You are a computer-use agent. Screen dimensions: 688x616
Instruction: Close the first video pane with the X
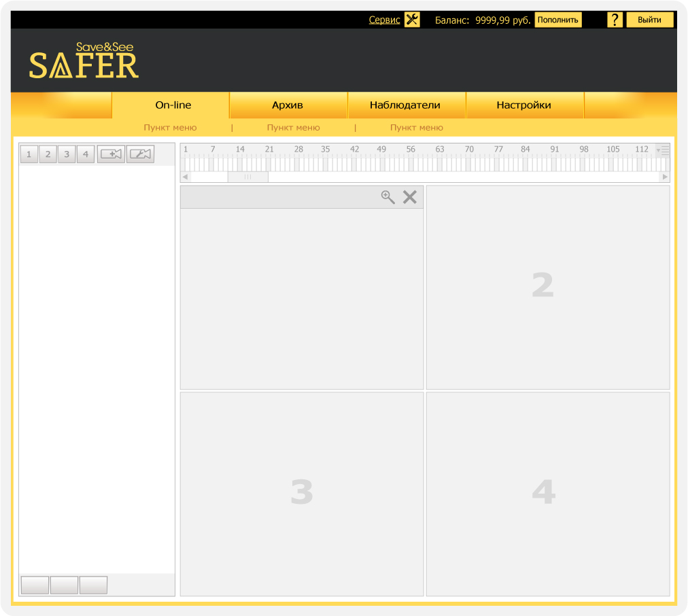coord(410,197)
